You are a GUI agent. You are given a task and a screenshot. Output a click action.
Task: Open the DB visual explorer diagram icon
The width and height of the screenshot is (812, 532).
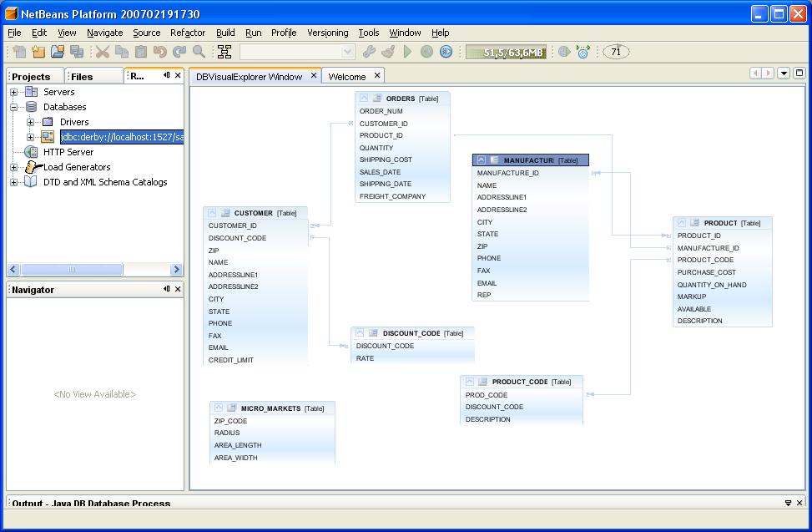point(224,51)
